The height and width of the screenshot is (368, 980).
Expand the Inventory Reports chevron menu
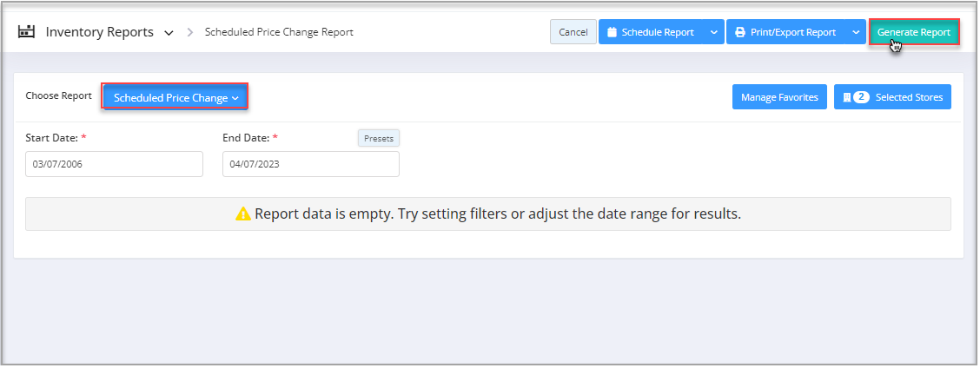169,33
